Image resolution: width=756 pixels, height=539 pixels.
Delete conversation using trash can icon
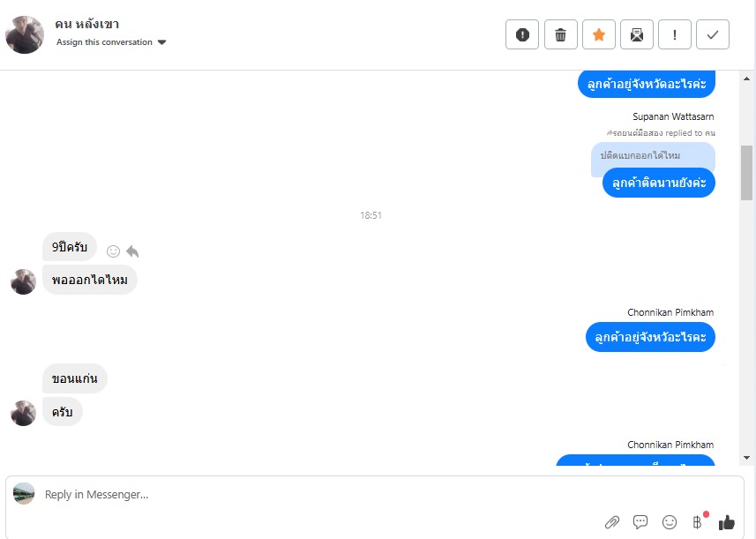(561, 34)
